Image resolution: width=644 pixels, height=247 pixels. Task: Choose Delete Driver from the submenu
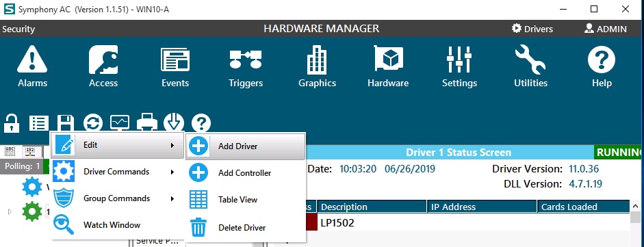click(x=245, y=227)
